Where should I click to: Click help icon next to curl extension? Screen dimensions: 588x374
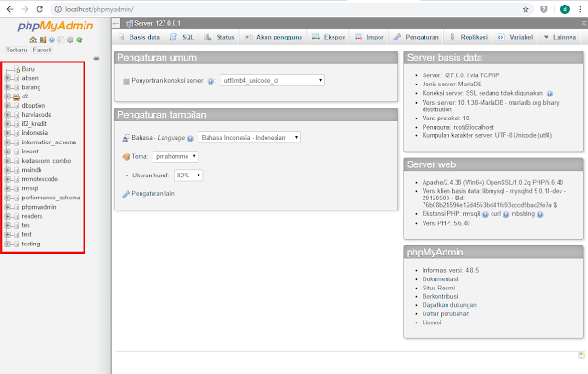[506, 215]
